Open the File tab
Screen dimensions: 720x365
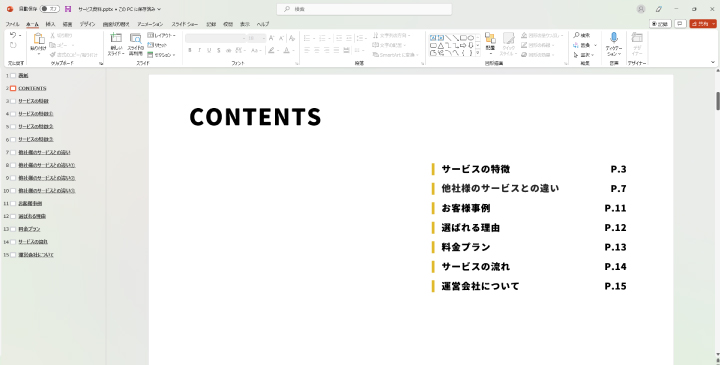coord(12,24)
